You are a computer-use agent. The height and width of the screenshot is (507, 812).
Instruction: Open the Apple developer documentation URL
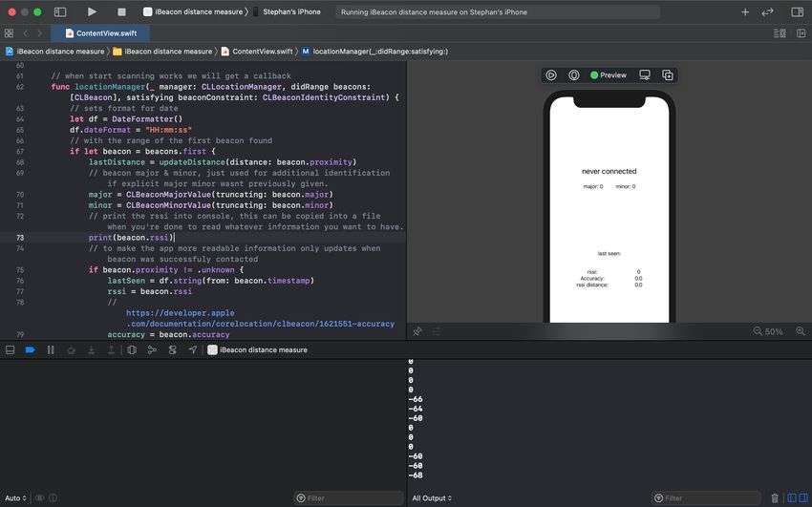tap(260, 318)
